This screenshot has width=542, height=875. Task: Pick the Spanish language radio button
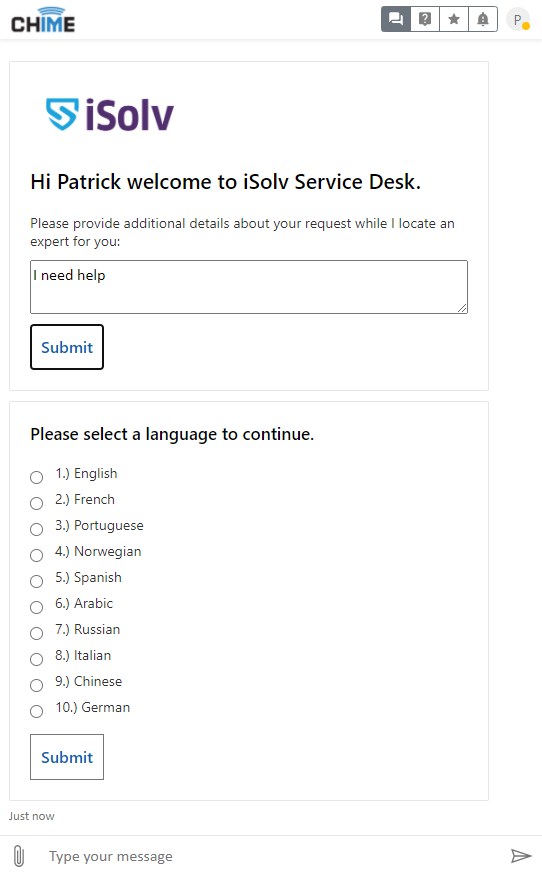pyautogui.click(x=36, y=581)
